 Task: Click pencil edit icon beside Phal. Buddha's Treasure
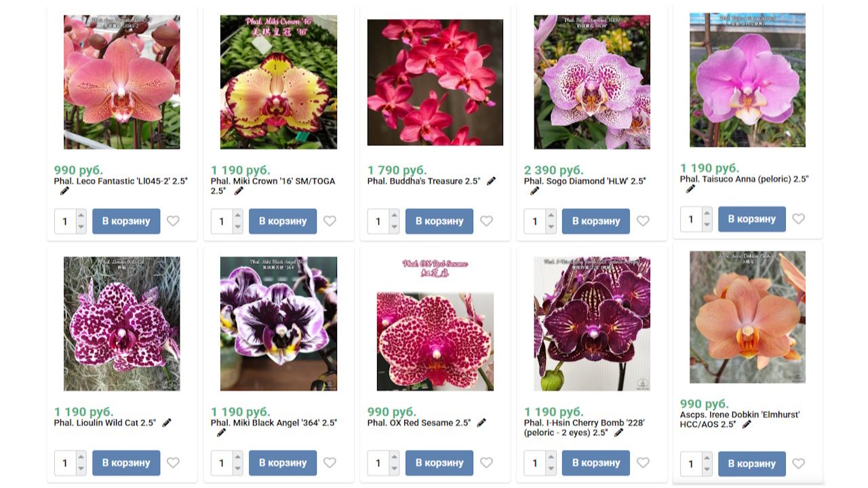pos(491,181)
